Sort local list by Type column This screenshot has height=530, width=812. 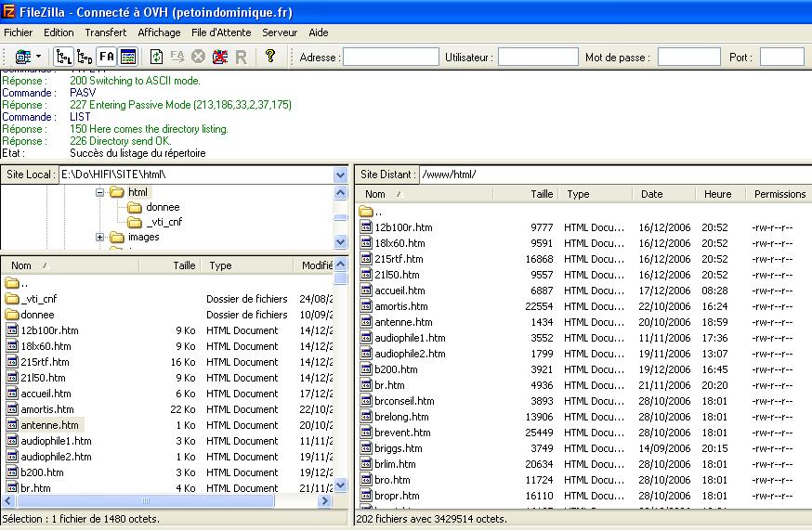[247, 265]
